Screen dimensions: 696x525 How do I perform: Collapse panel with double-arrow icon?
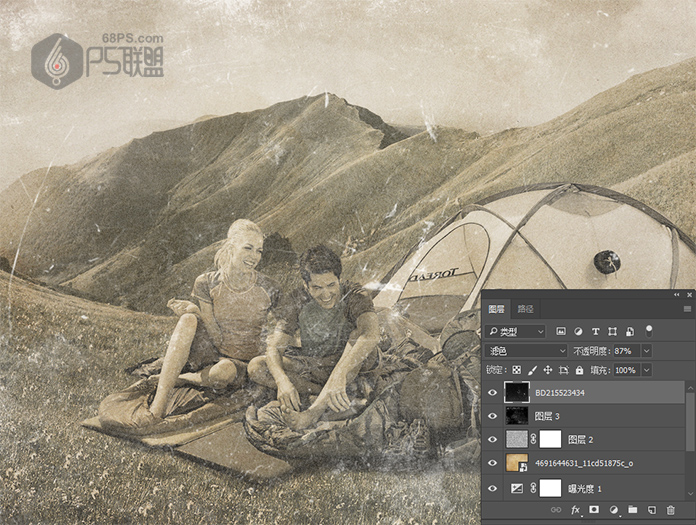[x=676, y=295]
